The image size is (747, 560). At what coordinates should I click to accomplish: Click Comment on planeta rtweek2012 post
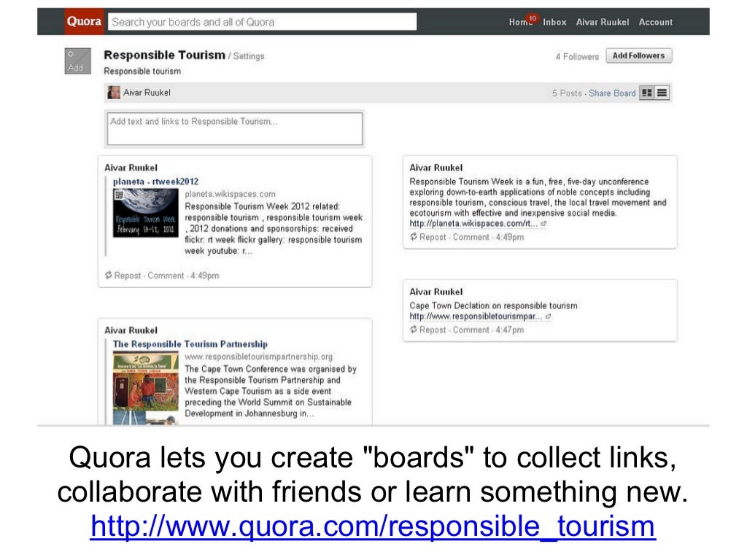point(166,276)
